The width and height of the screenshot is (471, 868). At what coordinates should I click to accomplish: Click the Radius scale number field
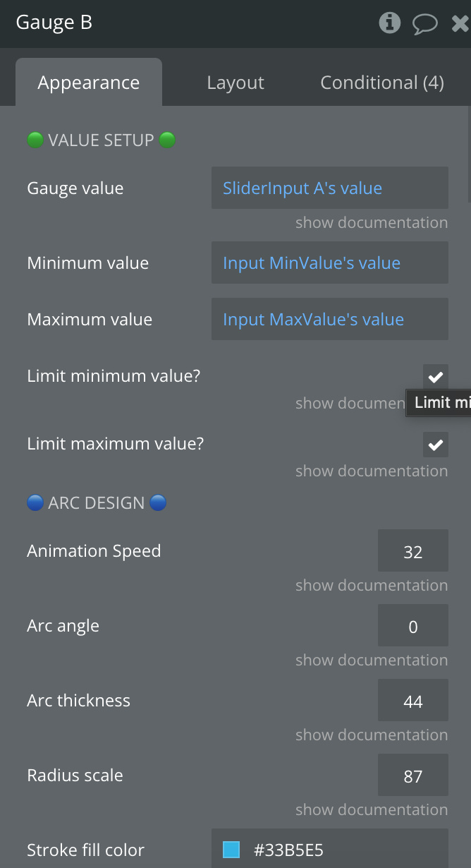click(x=413, y=775)
